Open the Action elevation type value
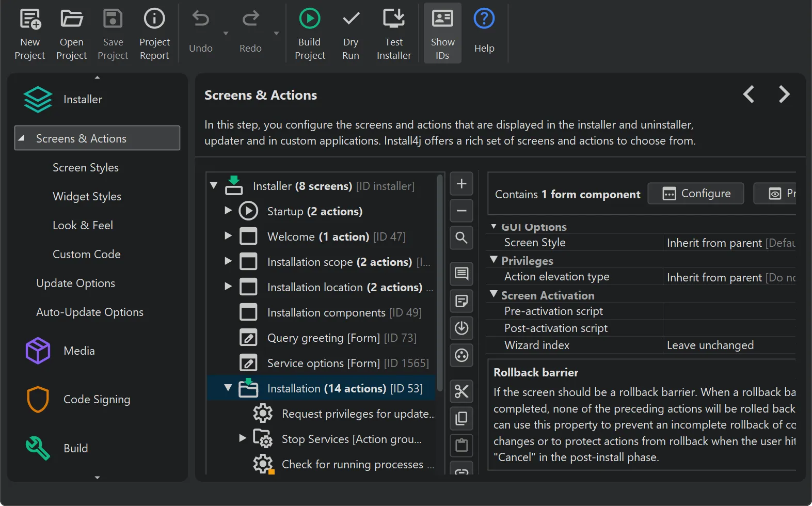 730,277
